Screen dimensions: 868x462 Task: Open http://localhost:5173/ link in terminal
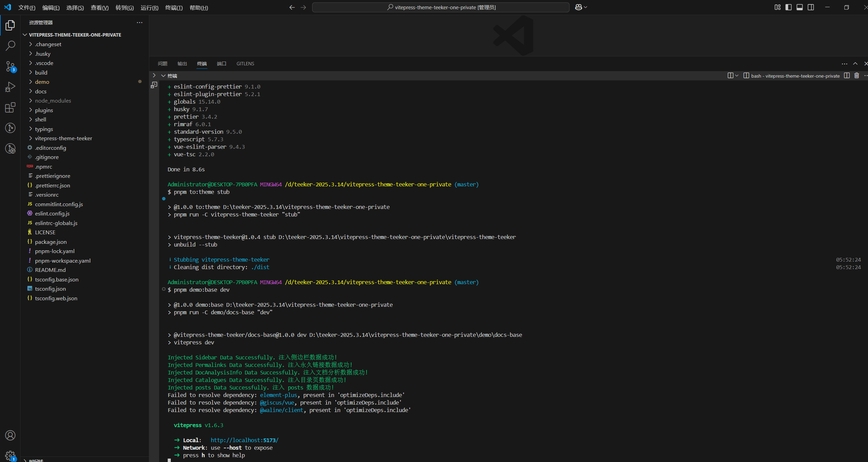click(x=244, y=440)
